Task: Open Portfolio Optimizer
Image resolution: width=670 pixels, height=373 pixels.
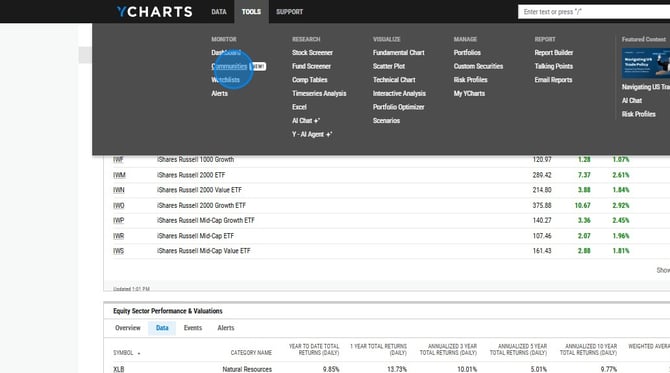Action: click(398, 107)
